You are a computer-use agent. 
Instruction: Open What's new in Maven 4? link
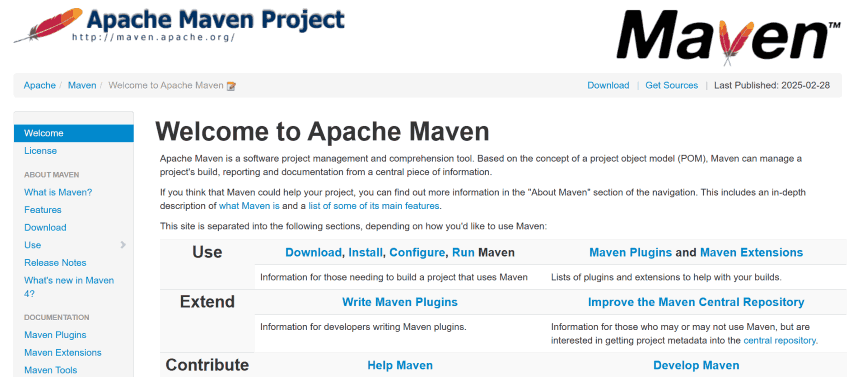click(69, 287)
